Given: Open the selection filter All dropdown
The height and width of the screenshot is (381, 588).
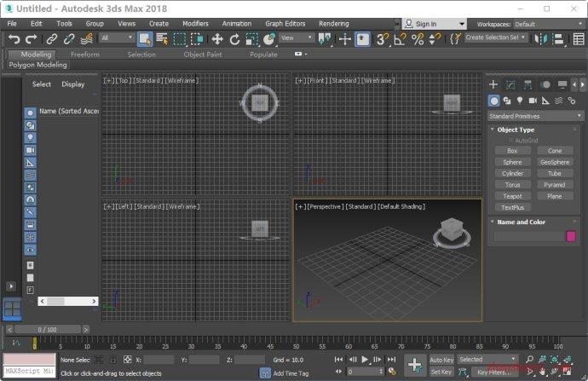Looking at the screenshot, I should [x=117, y=38].
